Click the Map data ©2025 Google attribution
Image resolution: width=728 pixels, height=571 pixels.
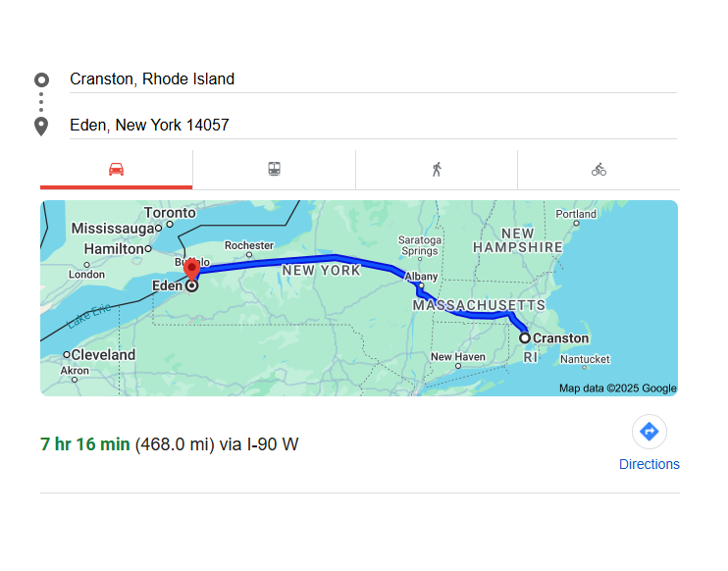[617, 389]
